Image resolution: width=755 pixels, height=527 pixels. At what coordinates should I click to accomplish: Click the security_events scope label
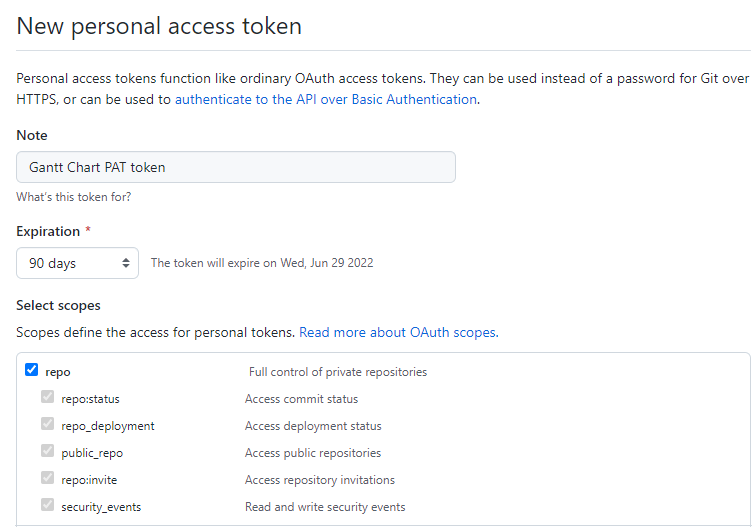[x=101, y=507]
